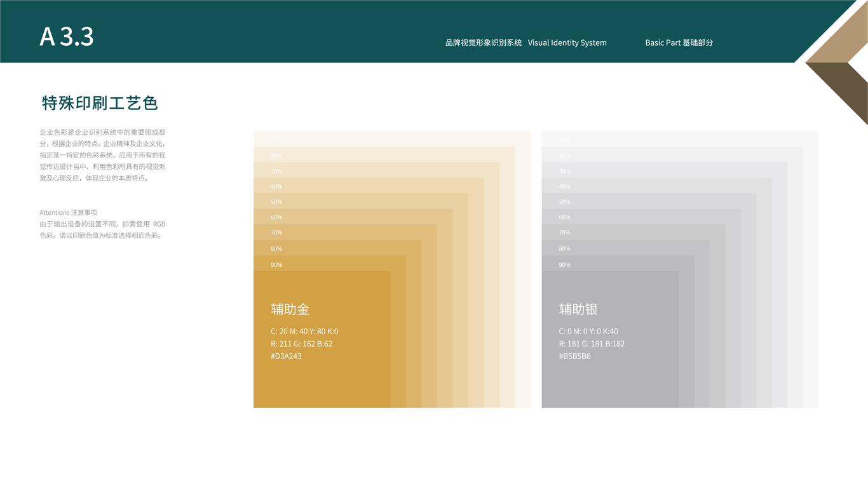Click the 20% label on the gold scale
Image resolution: width=868 pixels, height=488 pixels.
pos(276,156)
